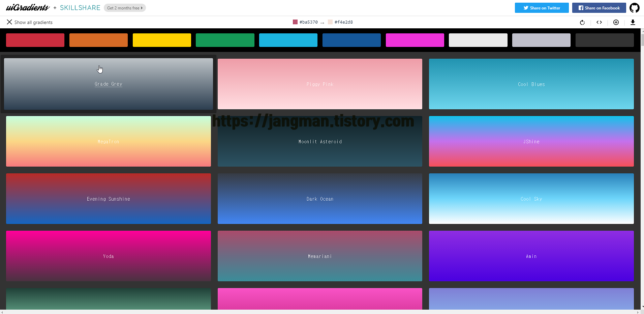Click the horizontal scrollbar at bottom
Screen dimensions: 644x314
point(320,312)
